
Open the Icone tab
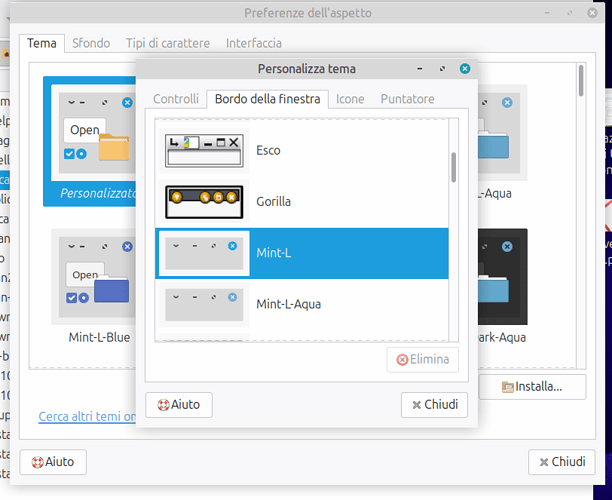click(350, 99)
